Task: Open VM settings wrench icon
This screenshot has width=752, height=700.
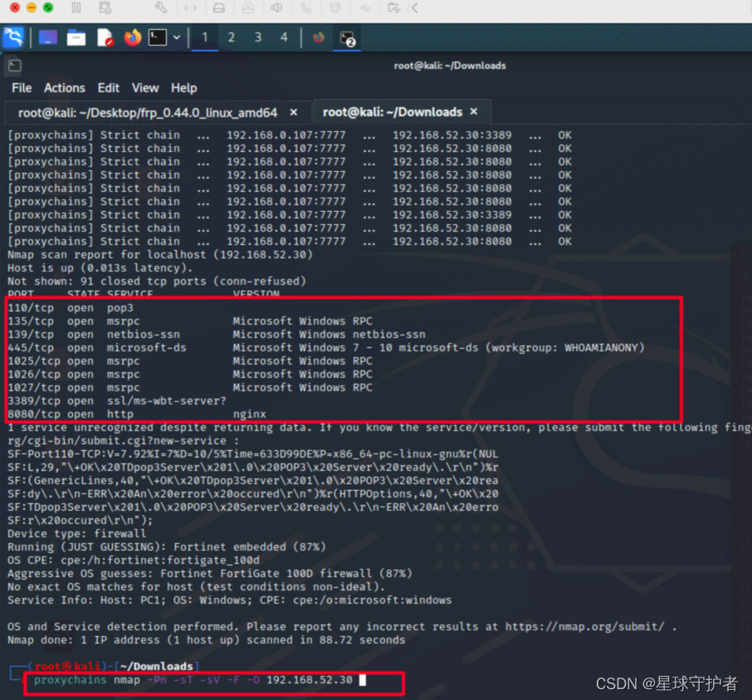Action: coord(161,7)
